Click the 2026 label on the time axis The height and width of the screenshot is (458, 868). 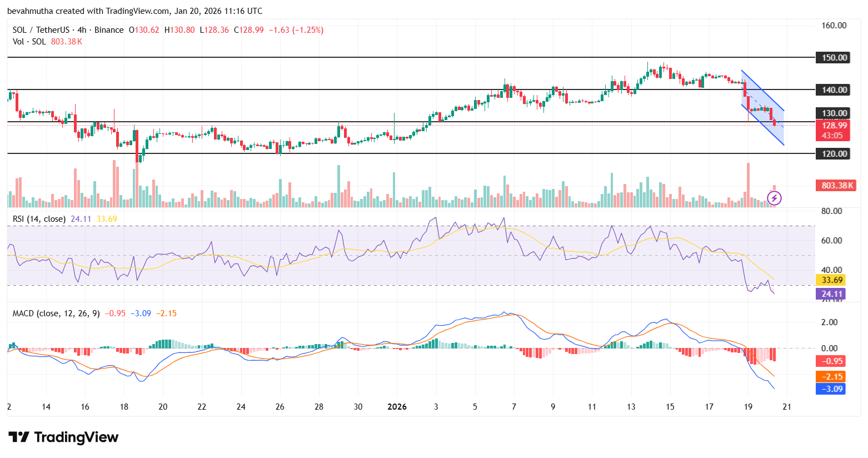(x=397, y=407)
